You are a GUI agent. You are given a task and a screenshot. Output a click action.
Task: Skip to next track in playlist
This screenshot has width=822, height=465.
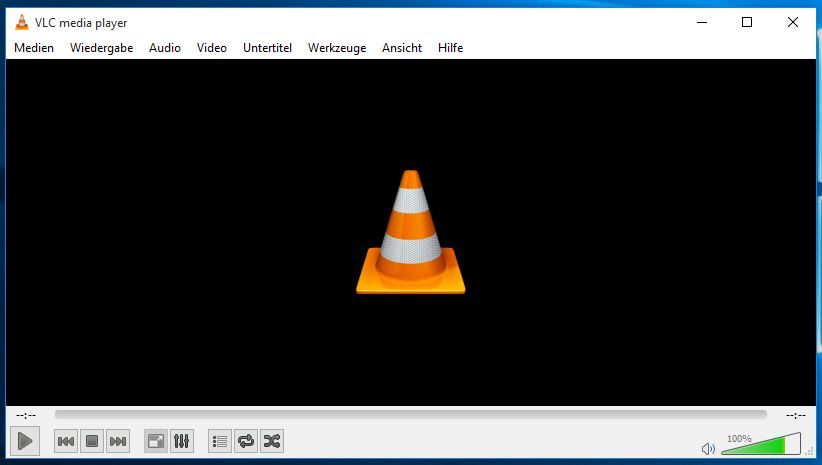click(118, 441)
